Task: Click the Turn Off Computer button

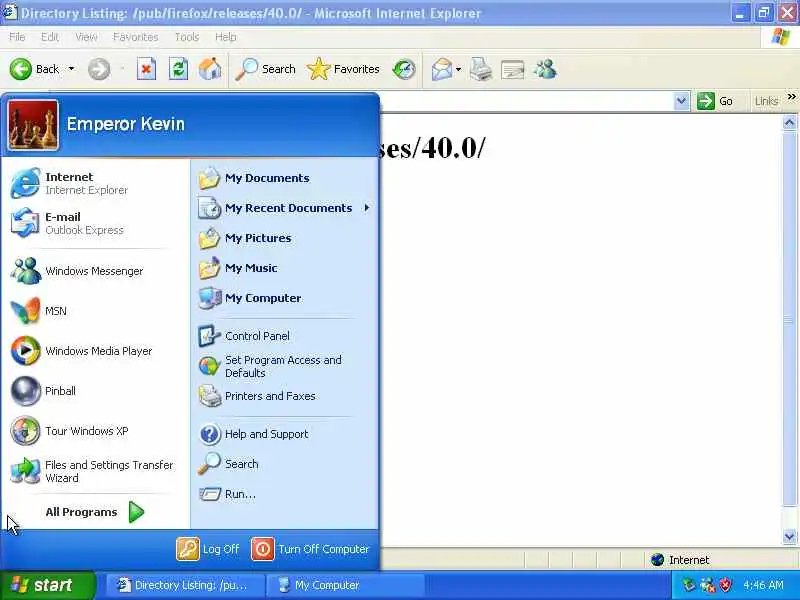Action: point(310,549)
